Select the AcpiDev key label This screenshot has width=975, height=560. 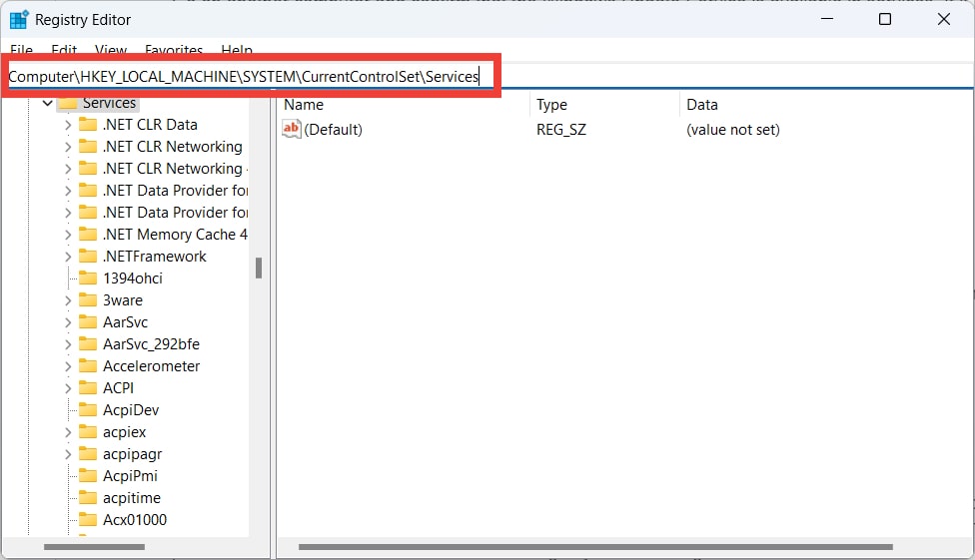point(131,409)
